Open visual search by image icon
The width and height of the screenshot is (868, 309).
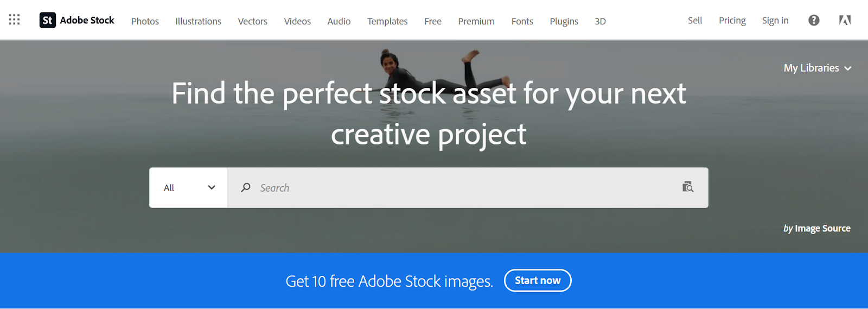tap(687, 187)
